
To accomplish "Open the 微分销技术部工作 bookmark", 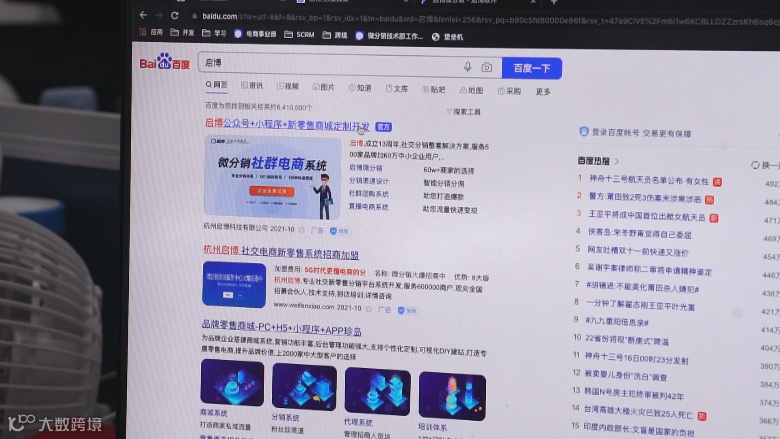I will pos(389,36).
